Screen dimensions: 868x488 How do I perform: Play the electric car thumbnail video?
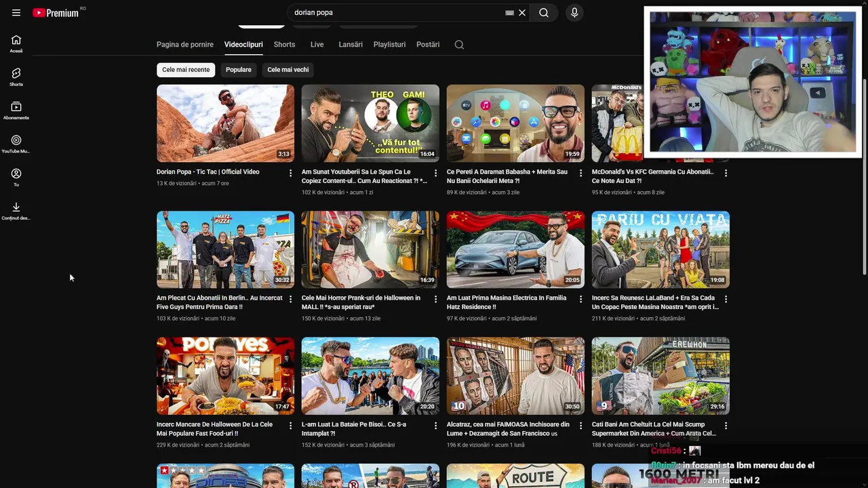(x=515, y=249)
